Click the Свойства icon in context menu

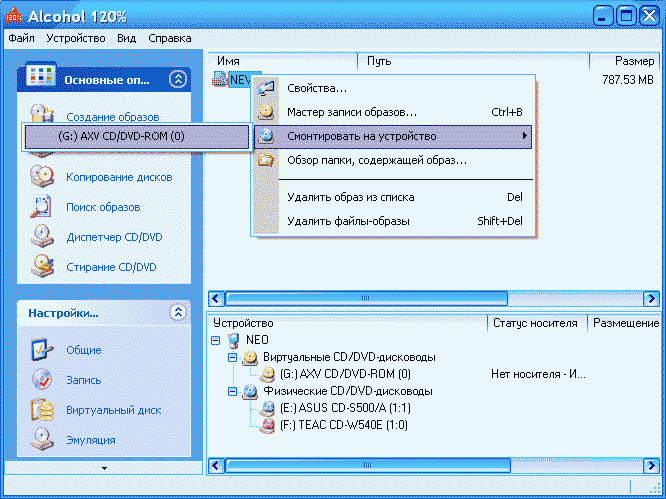[x=266, y=88]
